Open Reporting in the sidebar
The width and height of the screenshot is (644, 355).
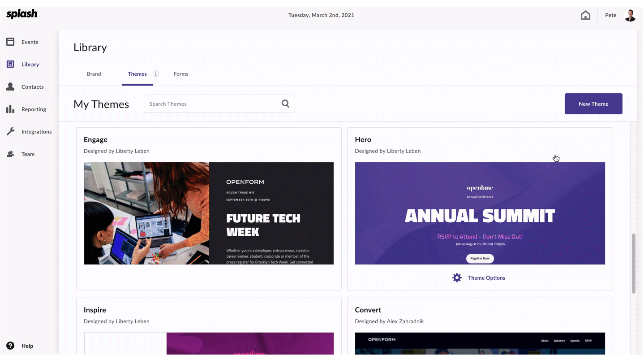click(34, 109)
